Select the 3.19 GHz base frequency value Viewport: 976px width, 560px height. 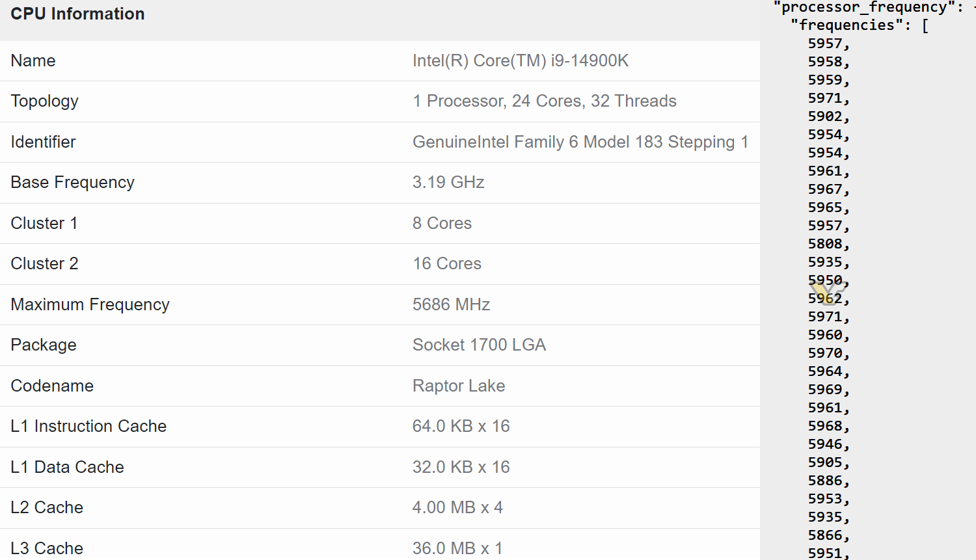pos(448,182)
